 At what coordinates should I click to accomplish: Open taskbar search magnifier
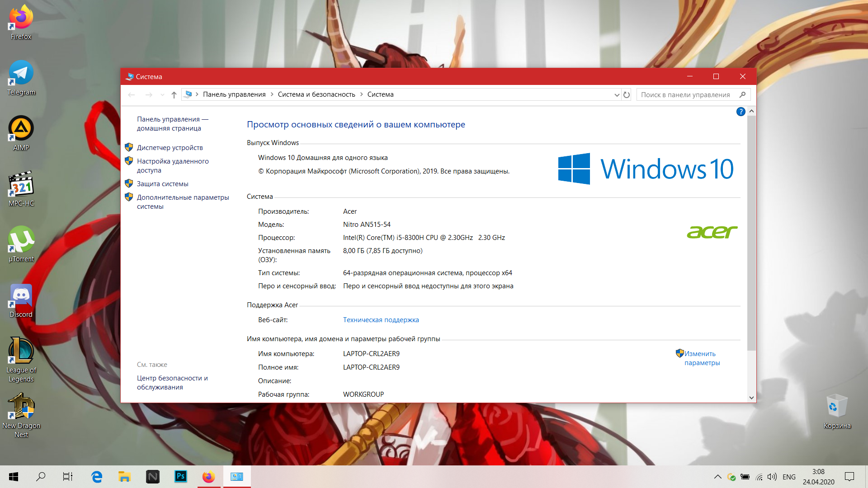[41, 477]
